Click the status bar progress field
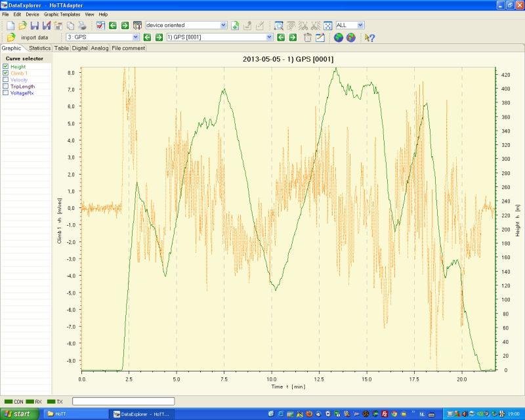 (123, 401)
